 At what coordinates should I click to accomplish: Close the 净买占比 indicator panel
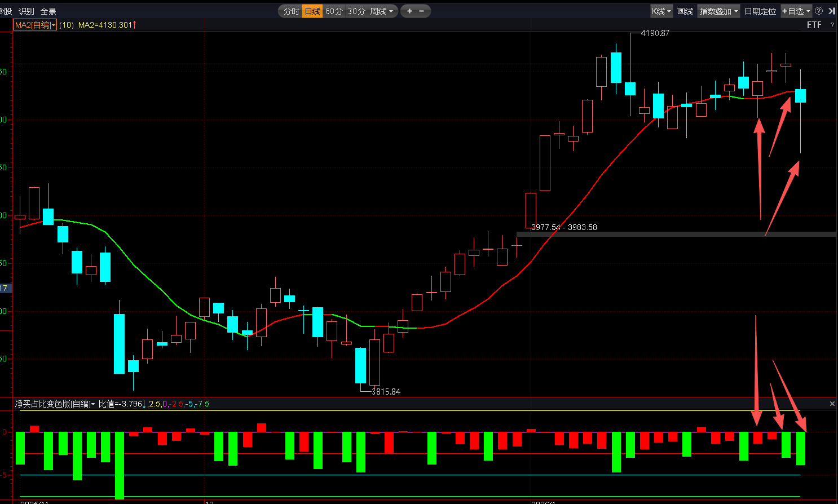[832, 404]
